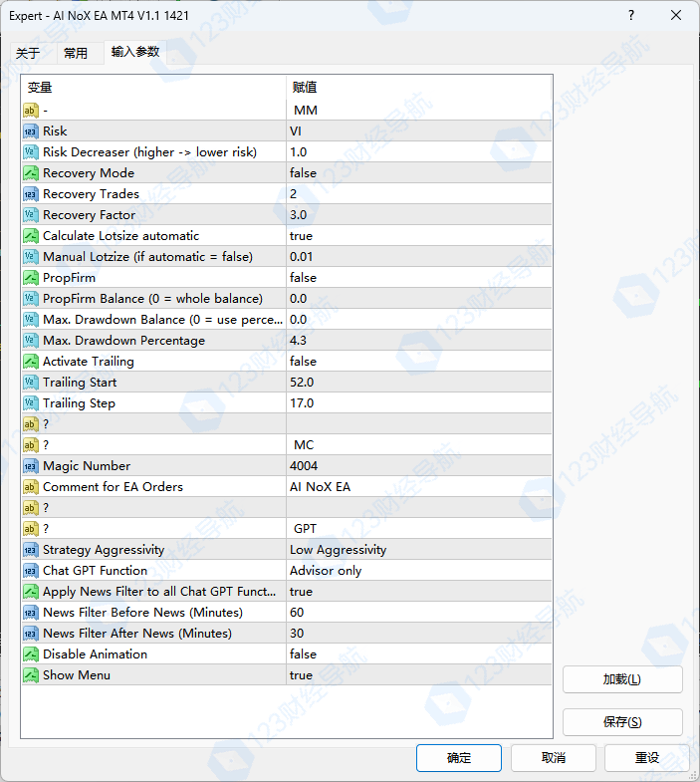The width and height of the screenshot is (700, 782).
Task: Click the double icon beside Manual Lotzize
Action: tap(31, 257)
